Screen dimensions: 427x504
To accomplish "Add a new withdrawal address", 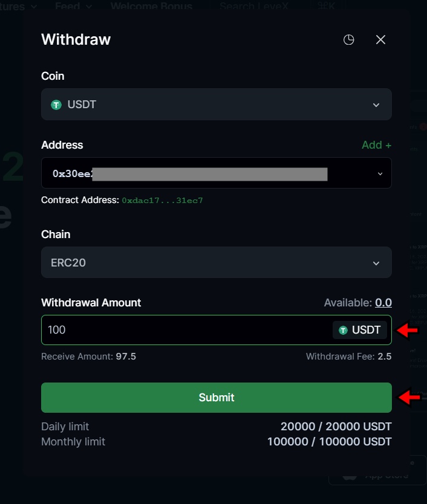I will pyautogui.click(x=376, y=145).
